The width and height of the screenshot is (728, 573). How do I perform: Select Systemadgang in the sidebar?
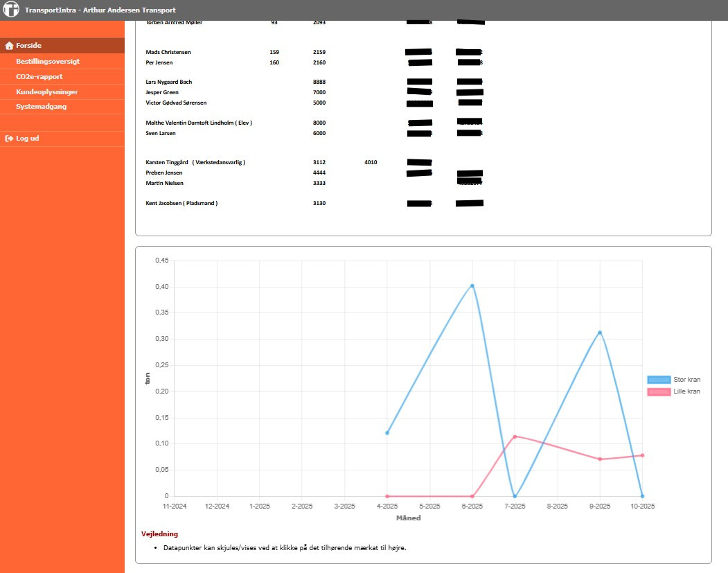pyautogui.click(x=42, y=107)
